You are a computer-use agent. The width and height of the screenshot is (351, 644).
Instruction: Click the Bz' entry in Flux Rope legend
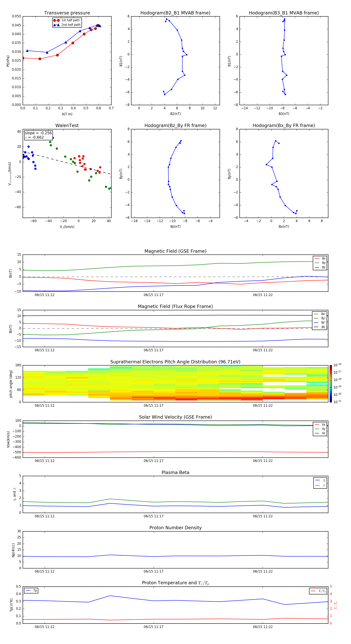tap(323, 323)
